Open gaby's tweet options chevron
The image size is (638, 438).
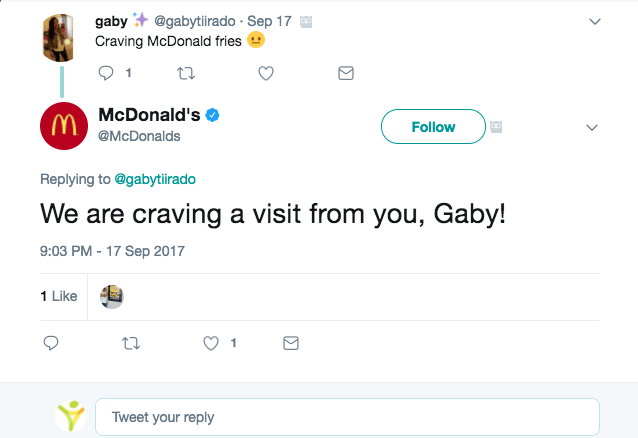point(595,21)
